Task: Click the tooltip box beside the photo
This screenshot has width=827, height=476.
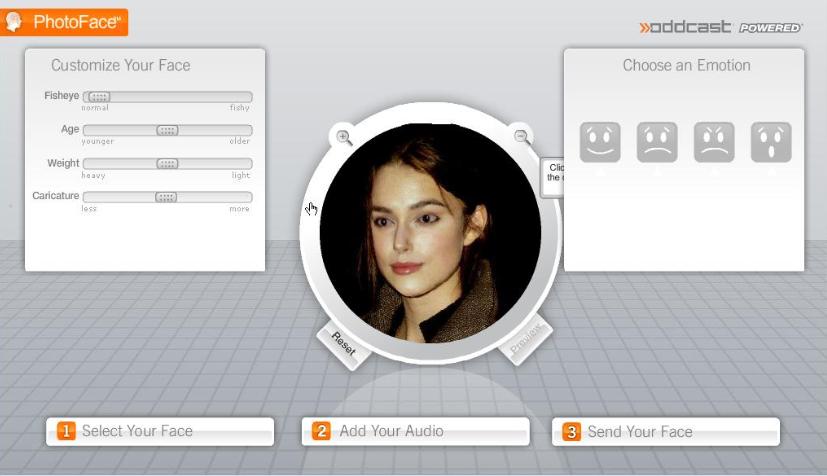Action: coord(552,178)
